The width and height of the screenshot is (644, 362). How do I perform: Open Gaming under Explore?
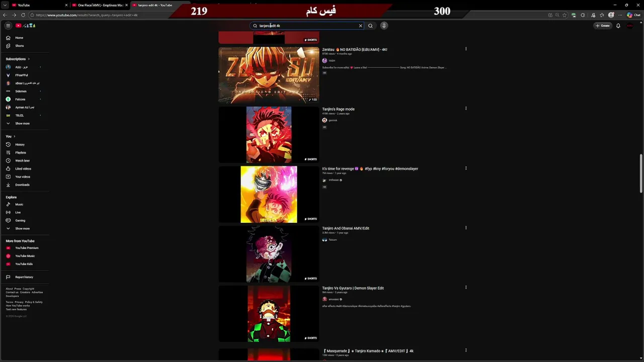(24, 220)
